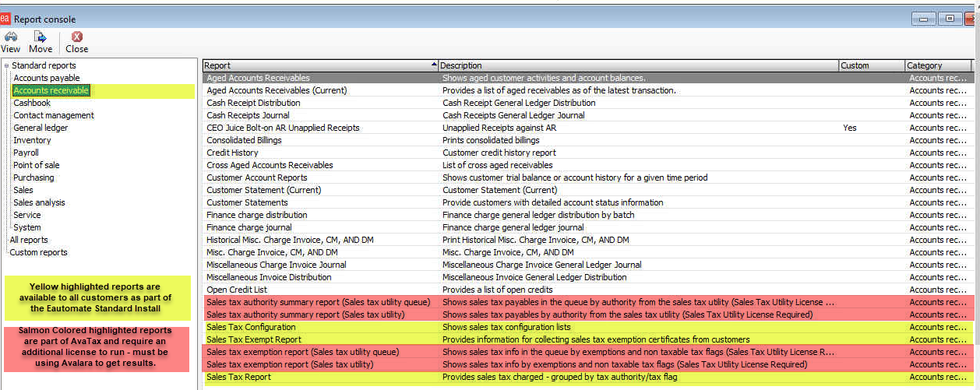Open the Cashbook reports category
Screen dimensions: 980x390
32,103
